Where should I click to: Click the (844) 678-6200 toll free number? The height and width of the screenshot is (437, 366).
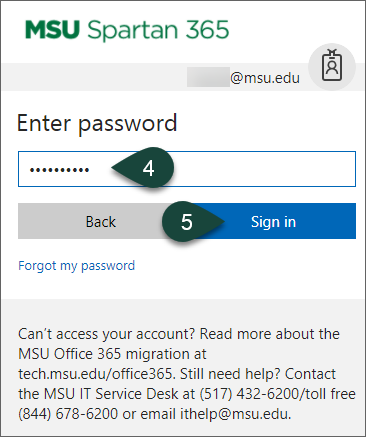(x=68, y=414)
